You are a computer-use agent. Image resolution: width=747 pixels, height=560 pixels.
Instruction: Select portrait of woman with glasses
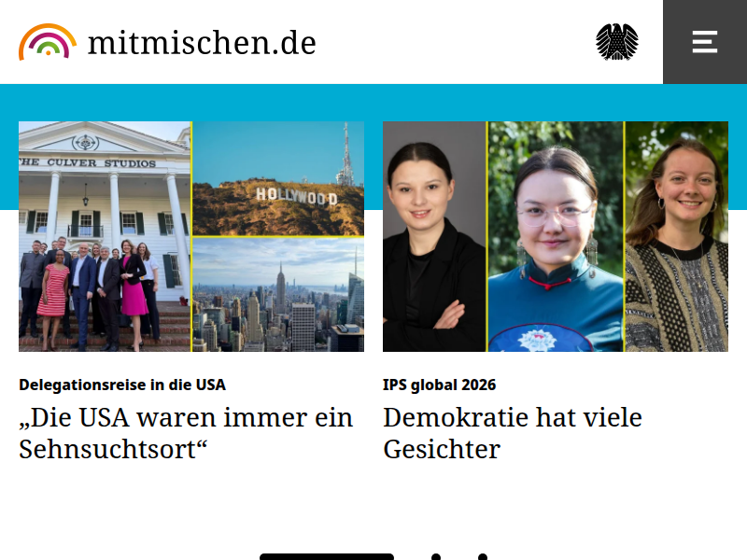pyautogui.click(x=556, y=237)
